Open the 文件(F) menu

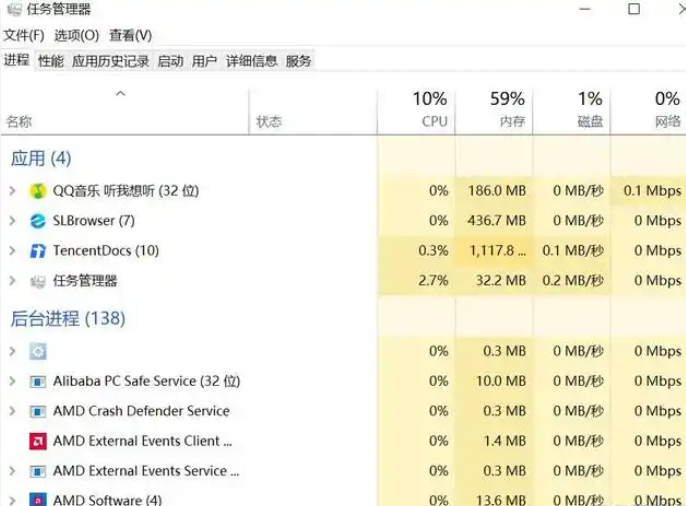click(x=24, y=35)
